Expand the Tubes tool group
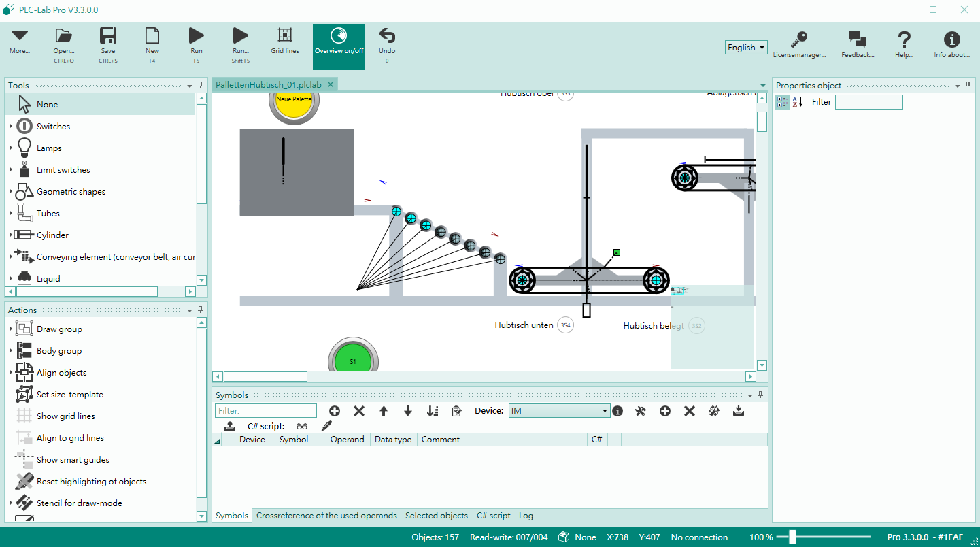 tap(11, 214)
